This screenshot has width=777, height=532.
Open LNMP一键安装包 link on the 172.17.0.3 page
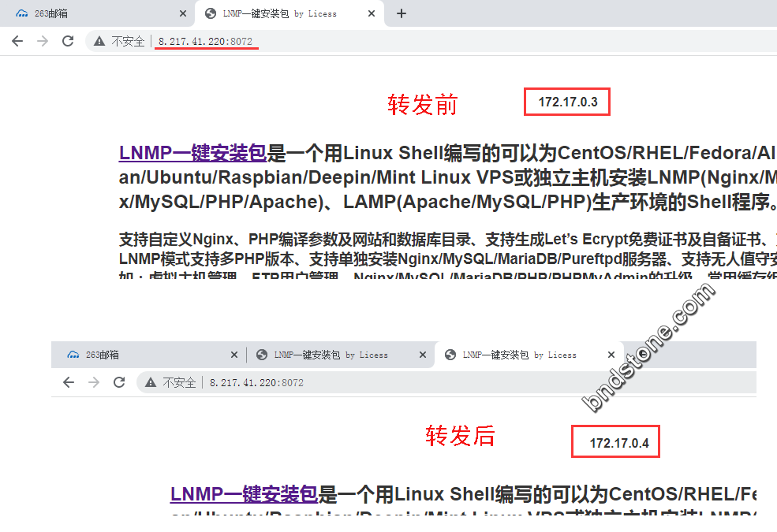point(192,153)
